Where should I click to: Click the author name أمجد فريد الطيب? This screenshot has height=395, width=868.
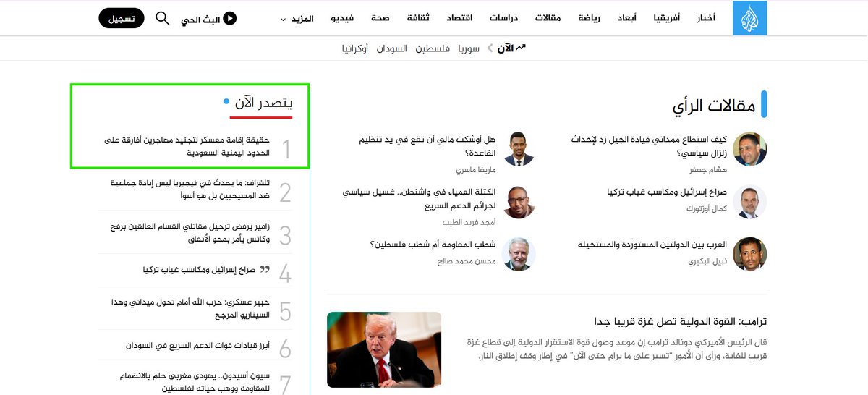469,222
